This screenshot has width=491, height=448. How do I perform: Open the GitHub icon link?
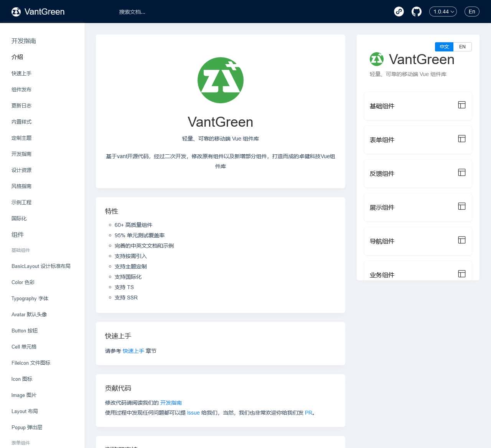coord(417,12)
